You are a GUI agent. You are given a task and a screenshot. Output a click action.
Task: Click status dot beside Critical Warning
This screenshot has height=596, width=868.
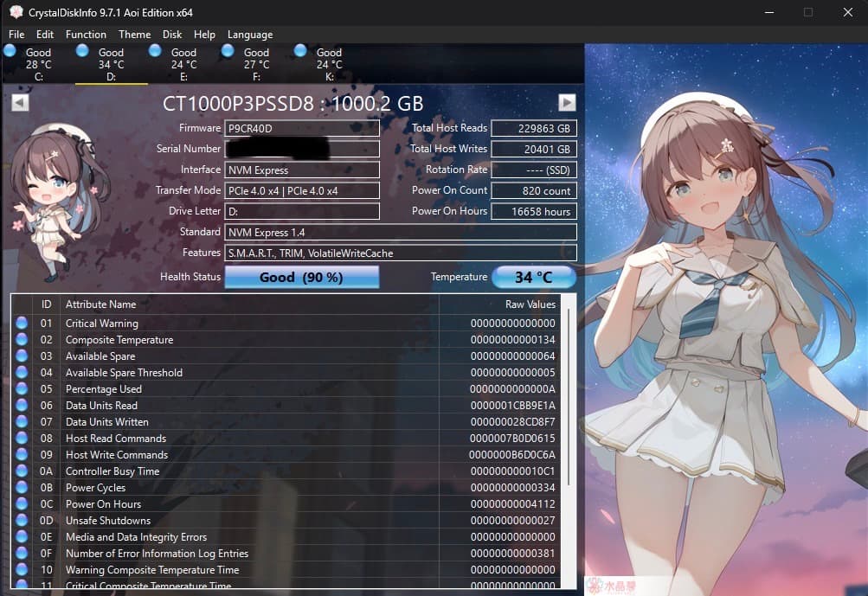point(22,323)
